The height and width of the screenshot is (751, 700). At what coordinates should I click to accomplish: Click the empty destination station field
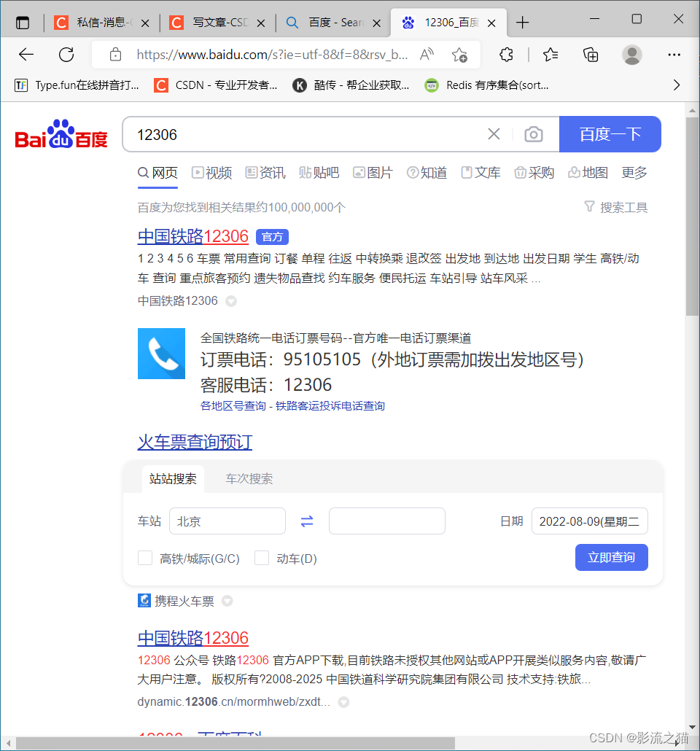point(387,521)
